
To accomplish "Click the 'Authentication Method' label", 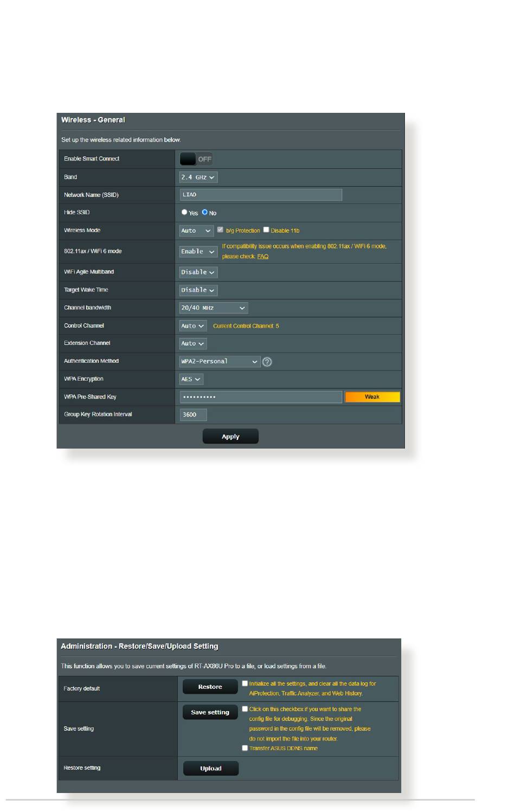I will point(91,361).
